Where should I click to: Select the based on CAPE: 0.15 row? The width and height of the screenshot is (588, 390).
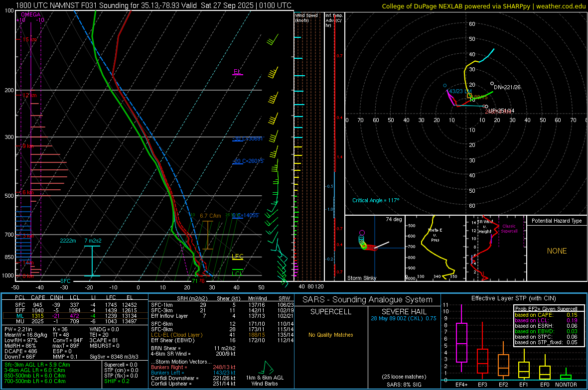[x=546, y=315]
